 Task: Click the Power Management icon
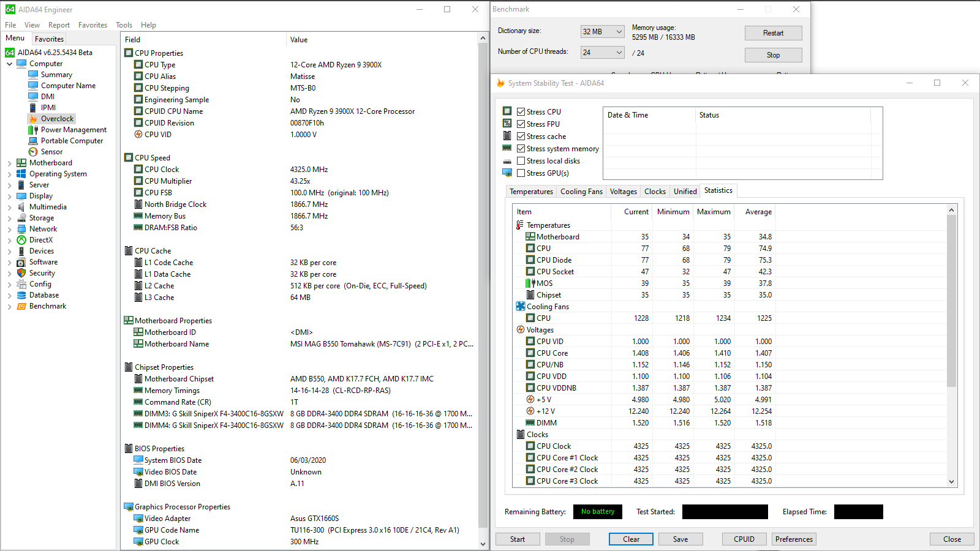point(33,130)
